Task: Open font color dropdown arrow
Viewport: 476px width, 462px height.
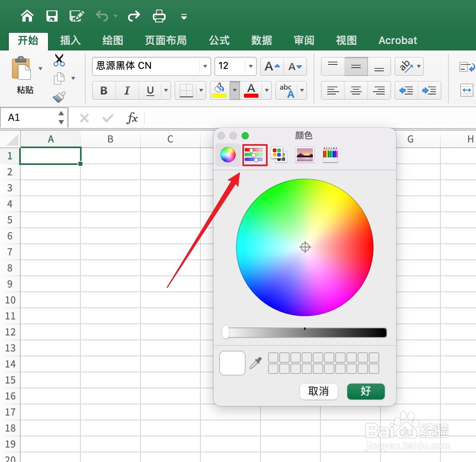Action: click(x=266, y=90)
